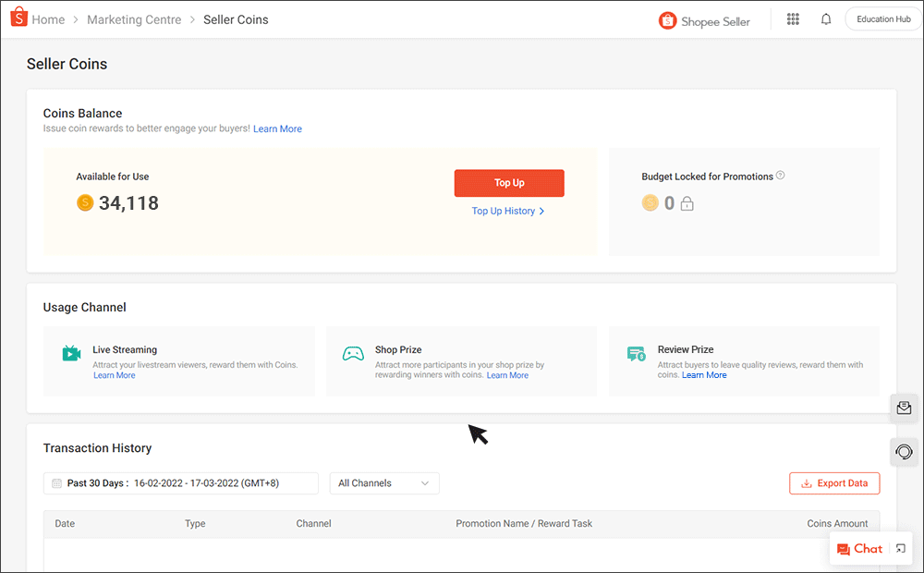Click the Date column header
This screenshot has width=924, height=573.
click(65, 523)
